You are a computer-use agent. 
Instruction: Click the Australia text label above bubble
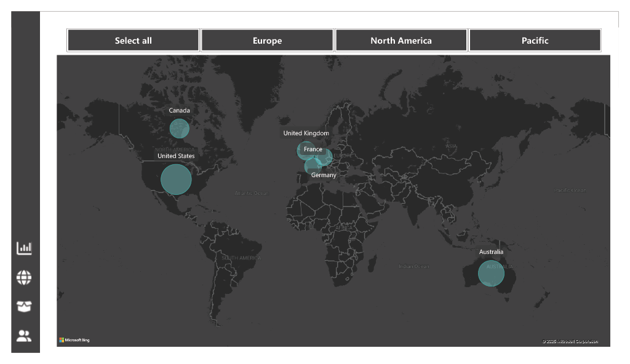[491, 252]
